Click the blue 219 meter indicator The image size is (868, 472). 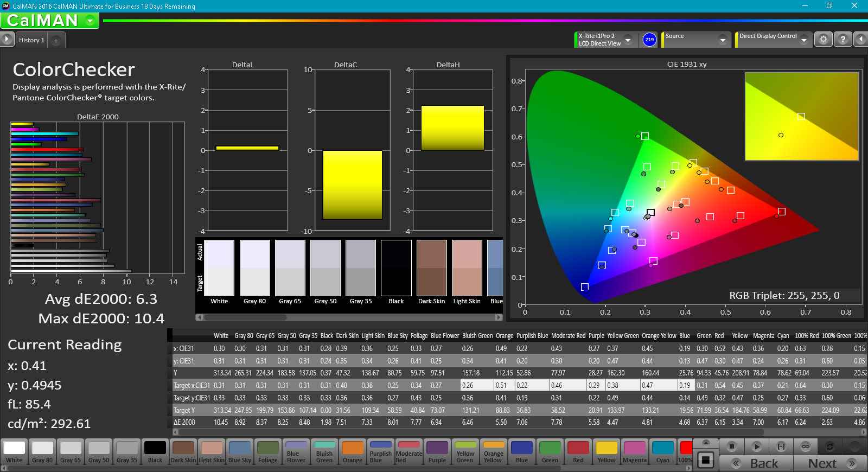(649, 40)
